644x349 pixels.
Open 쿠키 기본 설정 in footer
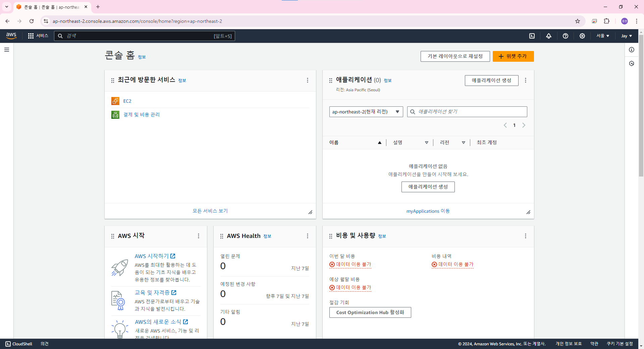(x=620, y=344)
